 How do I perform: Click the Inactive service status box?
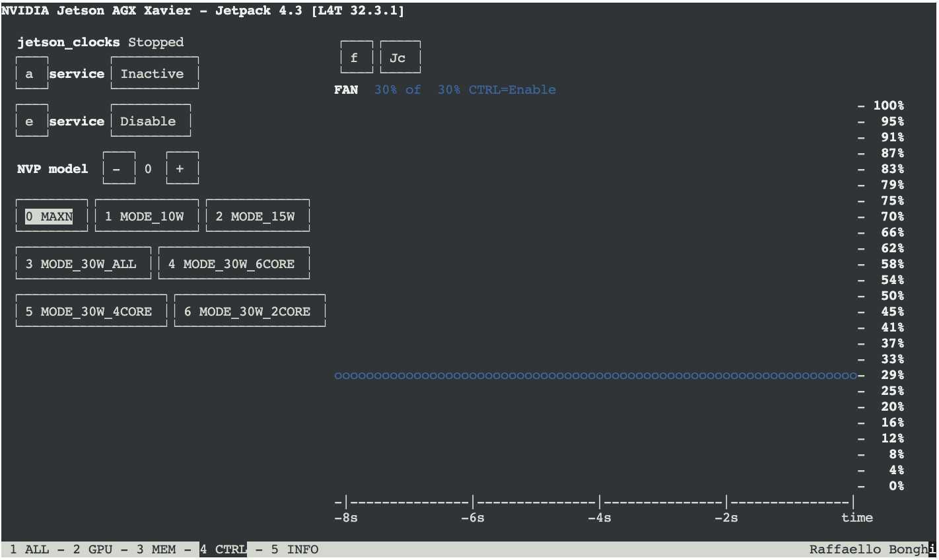point(155,73)
